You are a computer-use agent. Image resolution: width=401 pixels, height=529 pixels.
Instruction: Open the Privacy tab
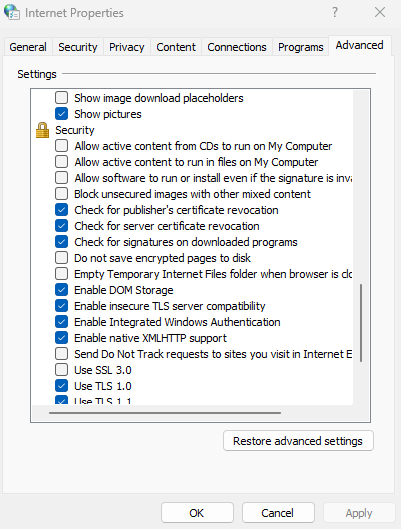click(127, 47)
